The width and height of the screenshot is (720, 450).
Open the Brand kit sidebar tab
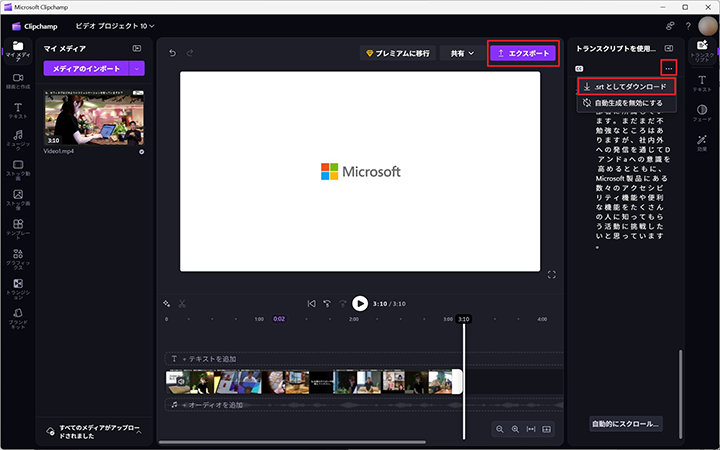click(x=18, y=319)
